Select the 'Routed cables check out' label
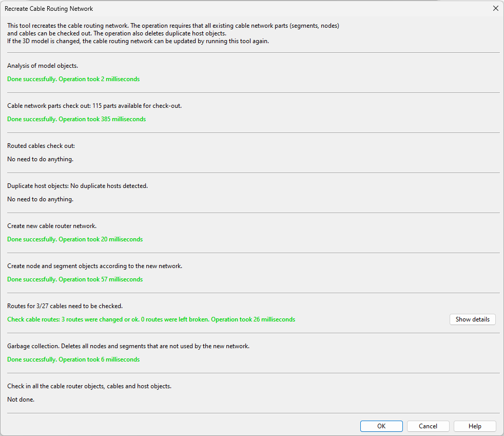Screen dimensions: 504x436 point(41,146)
